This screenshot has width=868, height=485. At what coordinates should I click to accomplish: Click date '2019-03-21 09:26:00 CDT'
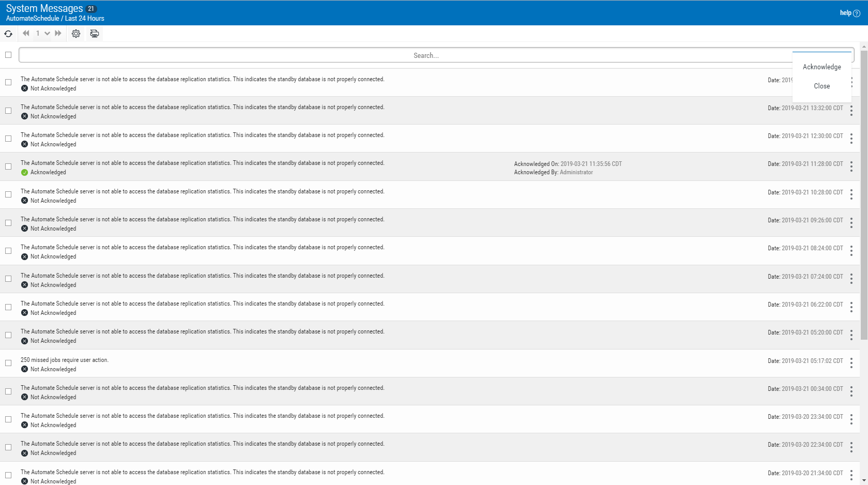(812, 220)
